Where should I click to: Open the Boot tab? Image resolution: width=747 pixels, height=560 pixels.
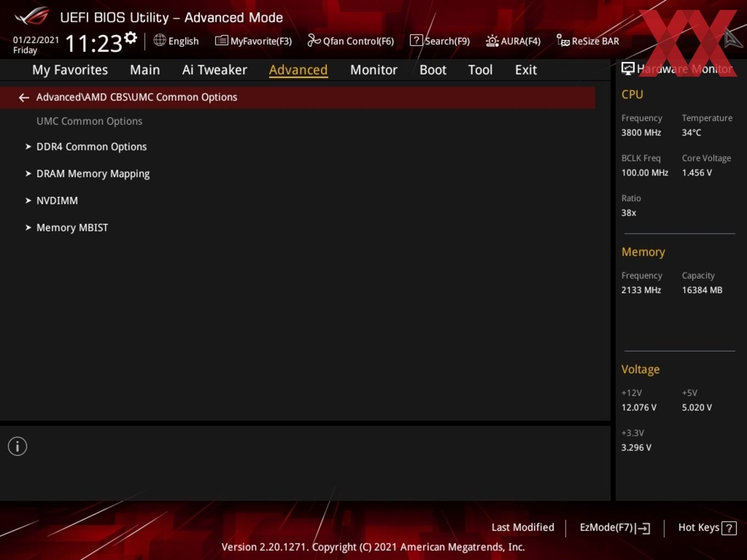click(433, 70)
